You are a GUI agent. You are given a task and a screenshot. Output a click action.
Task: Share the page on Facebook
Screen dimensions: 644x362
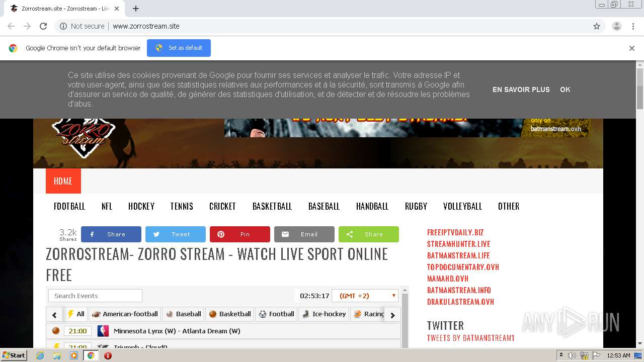(111, 234)
